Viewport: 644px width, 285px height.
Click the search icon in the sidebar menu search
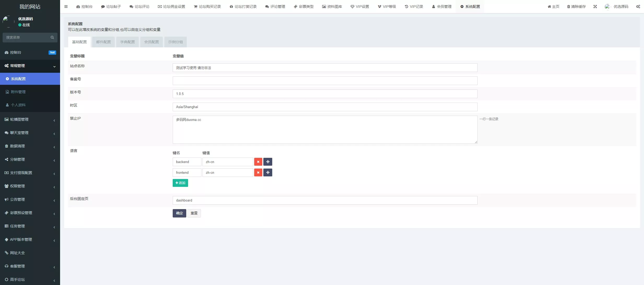tap(52, 37)
